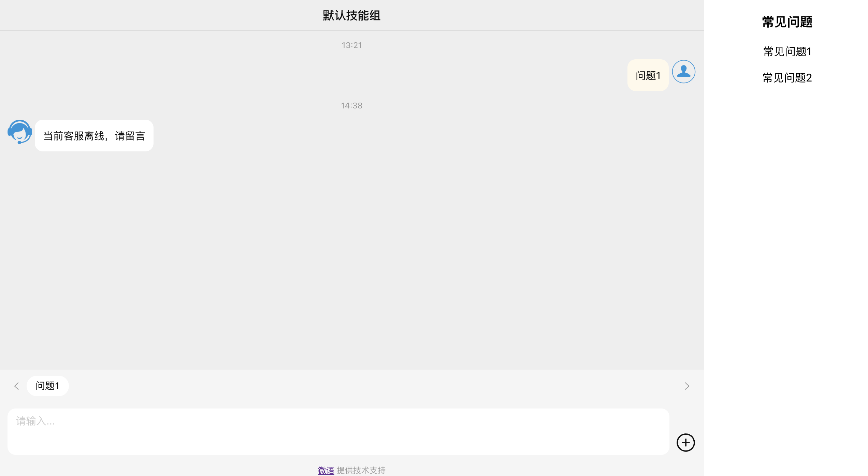Click the quick question bar background
Viewport: 868px width, 476px height.
pyautogui.click(x=375, y=386)
